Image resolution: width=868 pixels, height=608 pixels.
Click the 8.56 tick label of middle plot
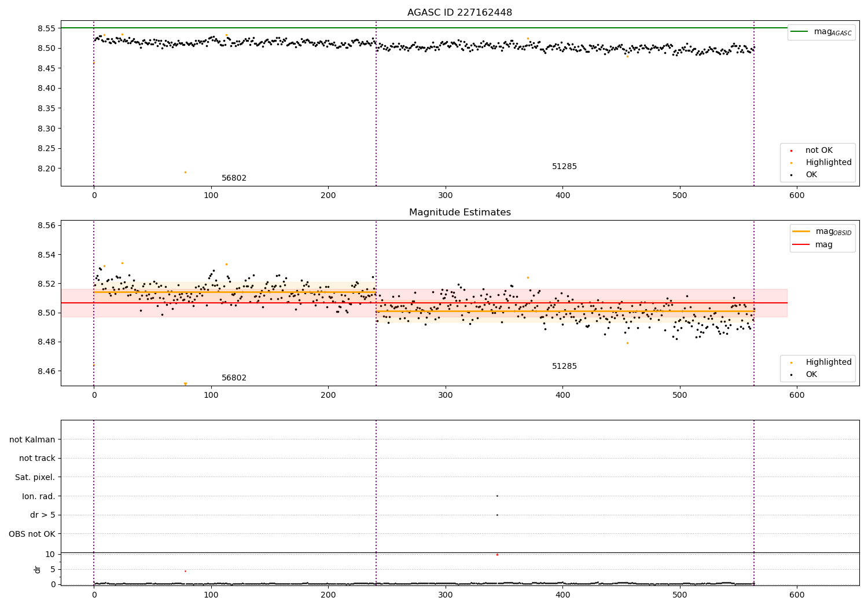pos(47,225)
